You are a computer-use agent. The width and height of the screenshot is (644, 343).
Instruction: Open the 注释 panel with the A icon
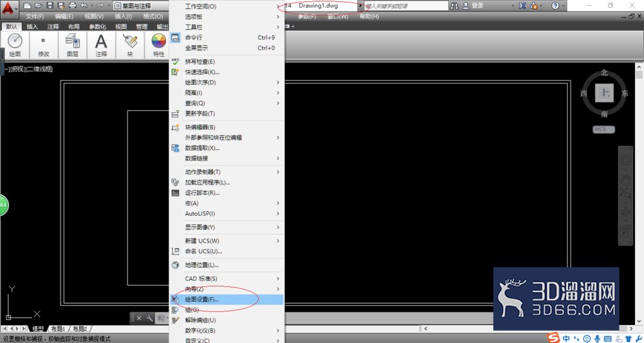pyautogui.click(x=101, y=45)
